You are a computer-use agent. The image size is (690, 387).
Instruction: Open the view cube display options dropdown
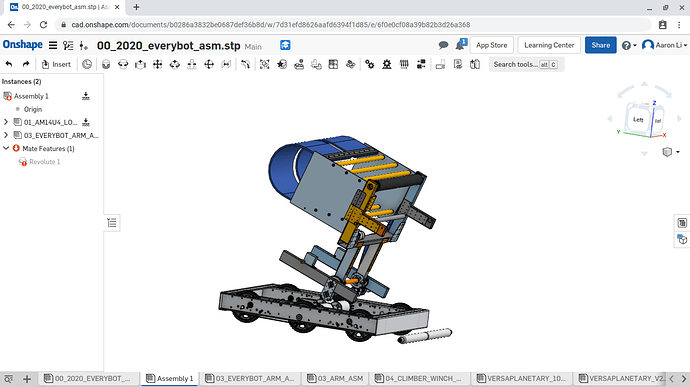pos(671,152)
